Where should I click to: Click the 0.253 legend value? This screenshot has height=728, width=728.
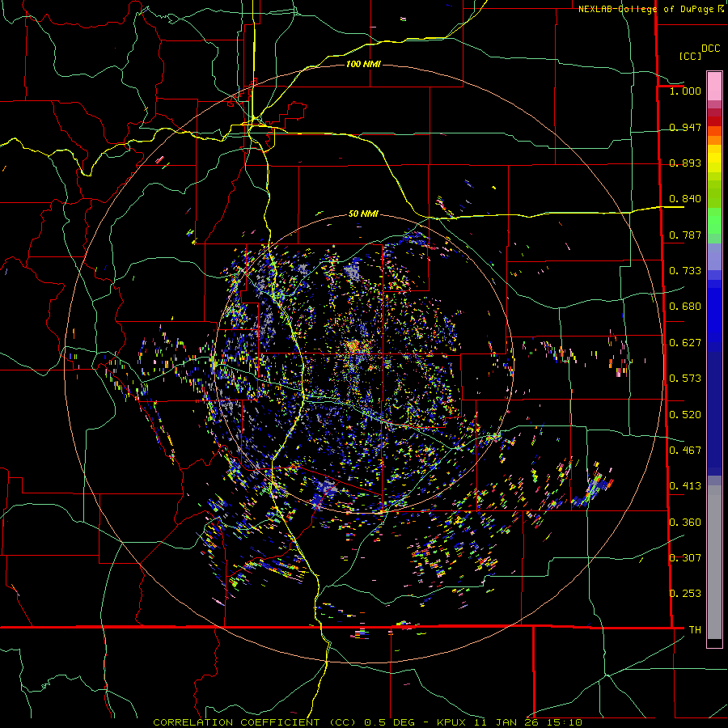tap(685, 594)
